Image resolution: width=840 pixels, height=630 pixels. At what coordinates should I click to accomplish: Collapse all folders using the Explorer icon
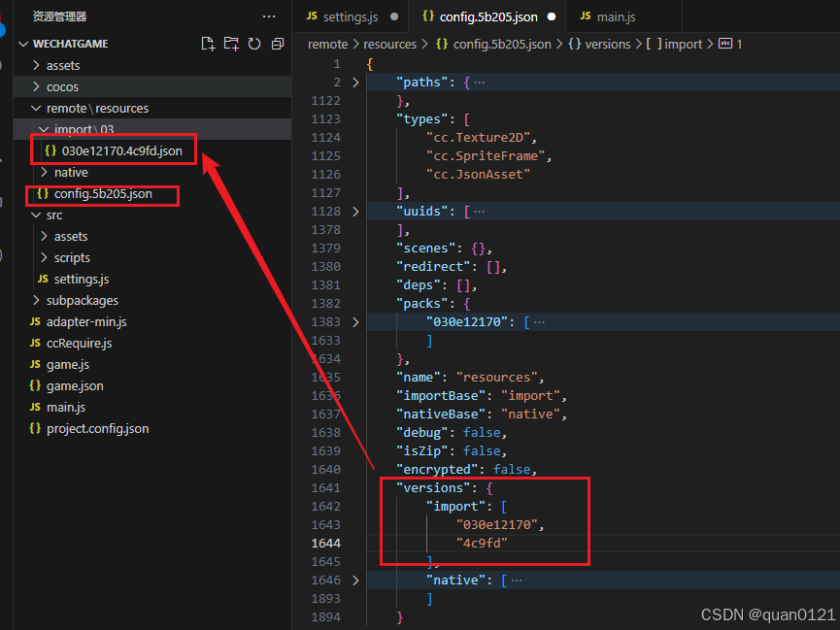276,44
